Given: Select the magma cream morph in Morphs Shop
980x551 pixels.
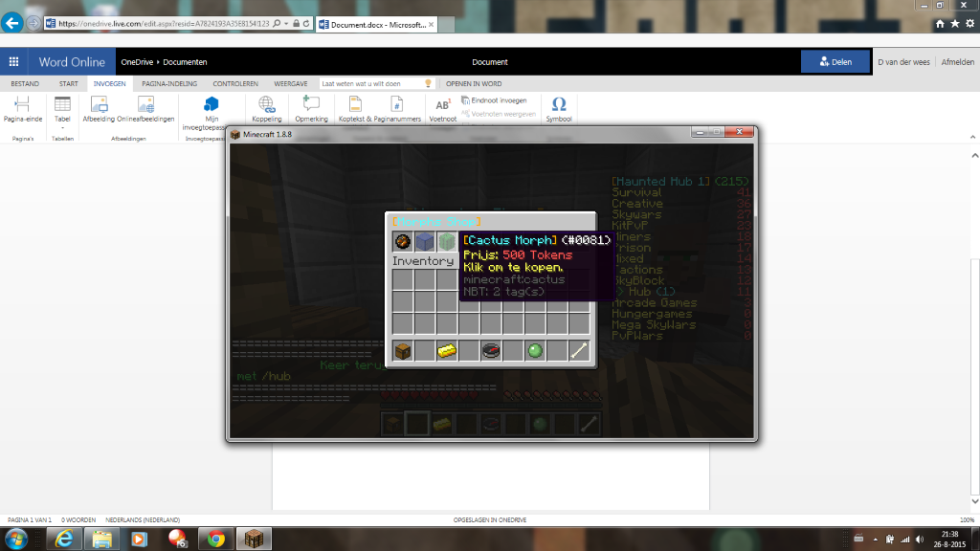Looking at the screenshot, I should (x=403, y=241).
